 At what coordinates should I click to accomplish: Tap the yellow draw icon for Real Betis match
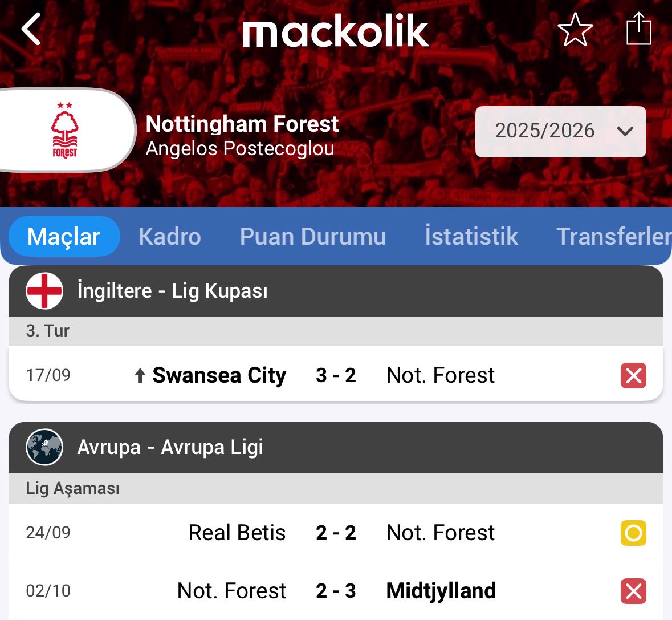tap(633, 533)
